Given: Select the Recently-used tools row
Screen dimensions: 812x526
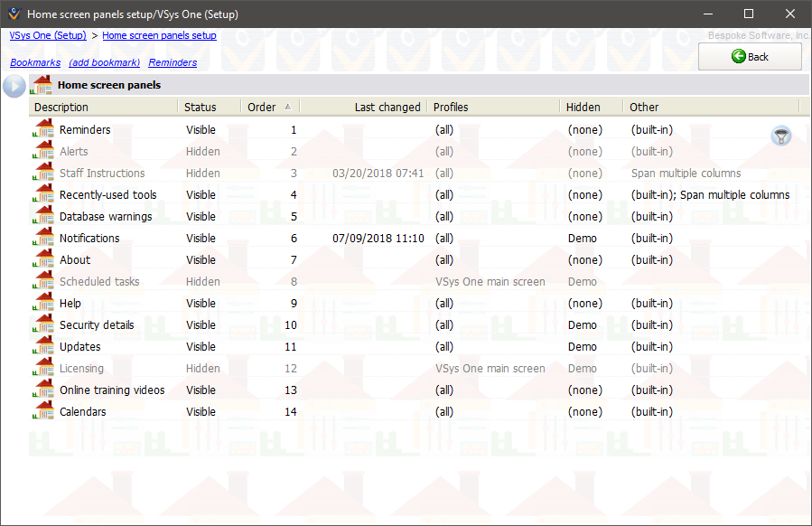Looking at the screenshot, I should 107,194.
